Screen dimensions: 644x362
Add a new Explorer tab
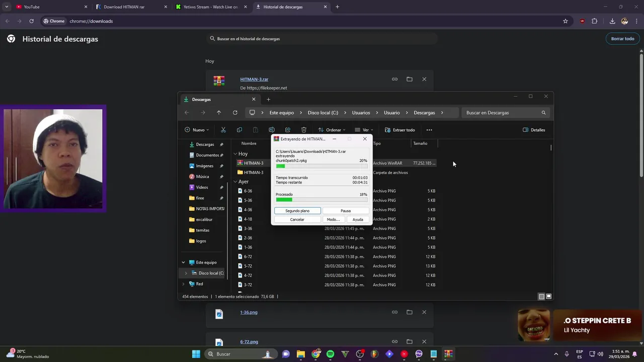coord(268,99)
